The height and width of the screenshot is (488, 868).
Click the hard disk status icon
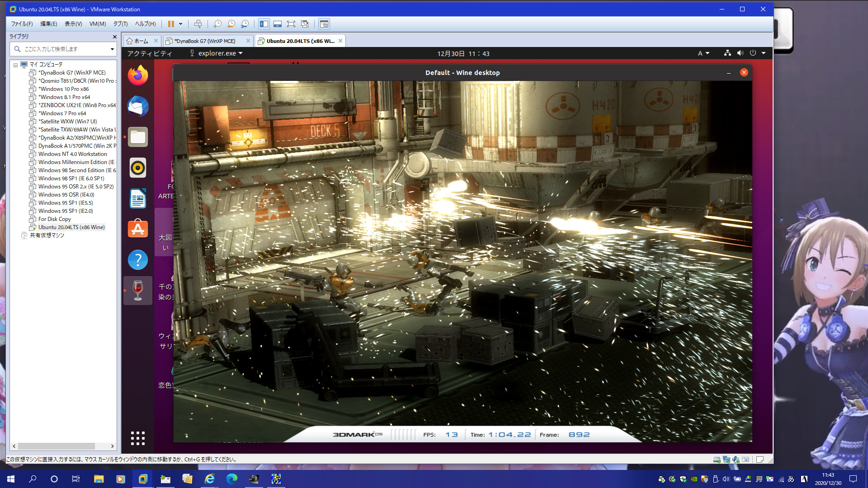717,460
